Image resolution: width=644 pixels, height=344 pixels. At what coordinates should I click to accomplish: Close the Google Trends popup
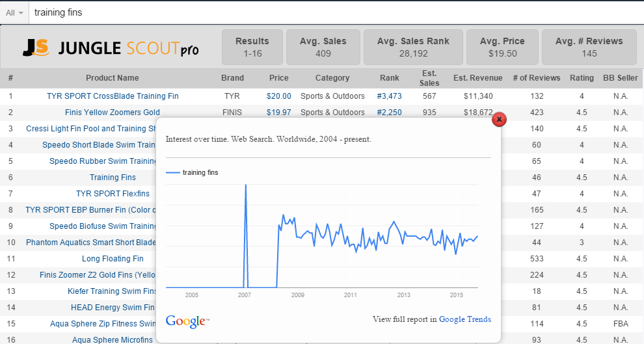(x=499, y=120)
